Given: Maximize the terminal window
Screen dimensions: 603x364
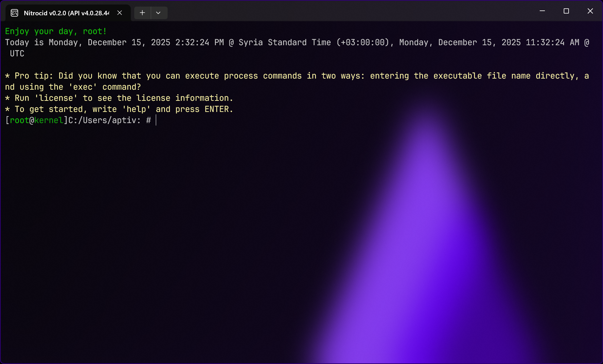Looking at the screenshot, I should tap(566, 11).
